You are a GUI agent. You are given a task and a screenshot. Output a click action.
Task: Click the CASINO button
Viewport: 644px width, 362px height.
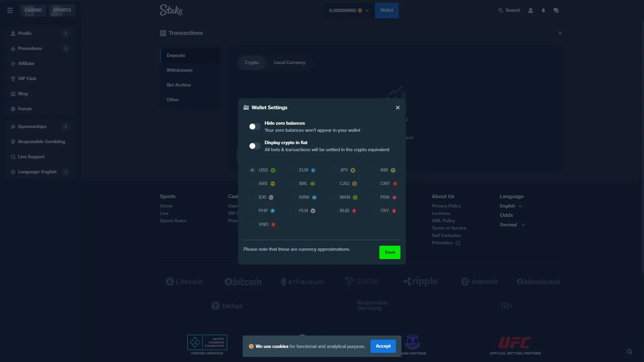pos(33,10)
